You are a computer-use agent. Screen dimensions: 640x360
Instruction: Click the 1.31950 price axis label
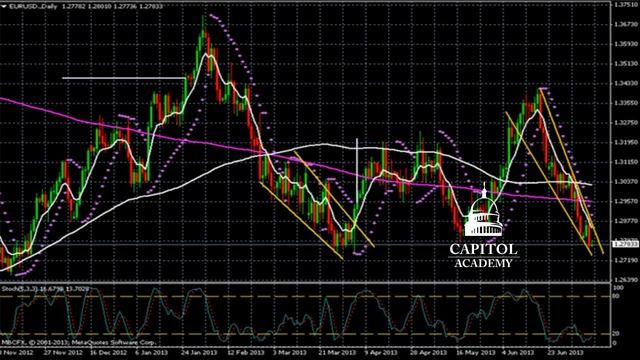[625, 142]
